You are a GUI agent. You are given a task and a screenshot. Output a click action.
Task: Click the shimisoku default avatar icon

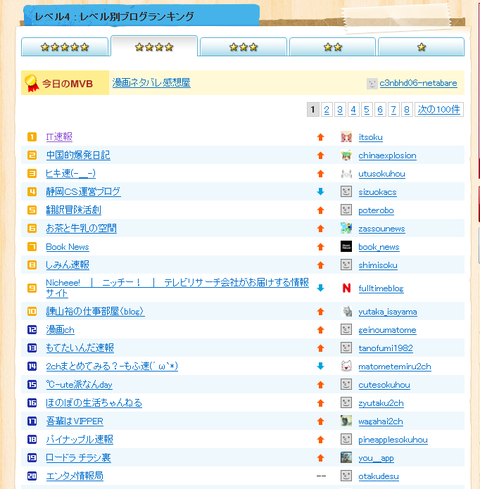click(346, 265)
